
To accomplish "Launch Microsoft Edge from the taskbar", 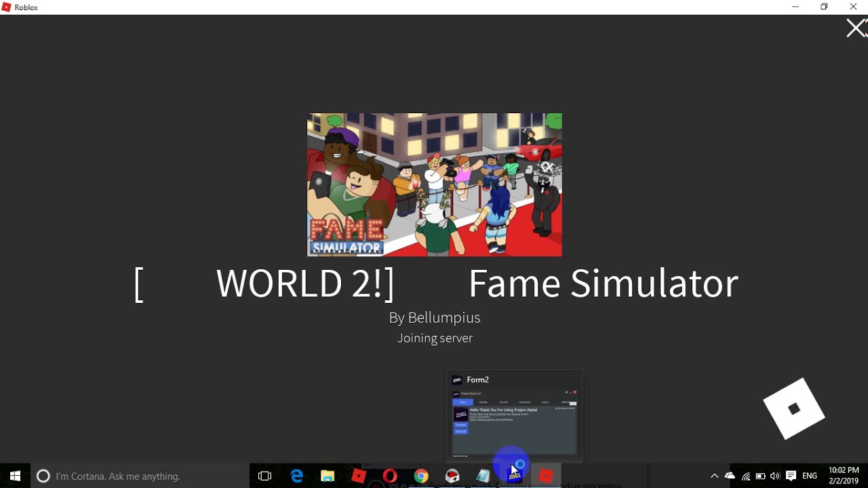I will [296, 476].
